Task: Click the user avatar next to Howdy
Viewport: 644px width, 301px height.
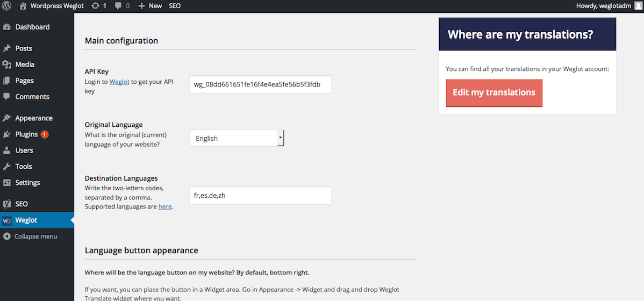Action: tap(638, 6)
